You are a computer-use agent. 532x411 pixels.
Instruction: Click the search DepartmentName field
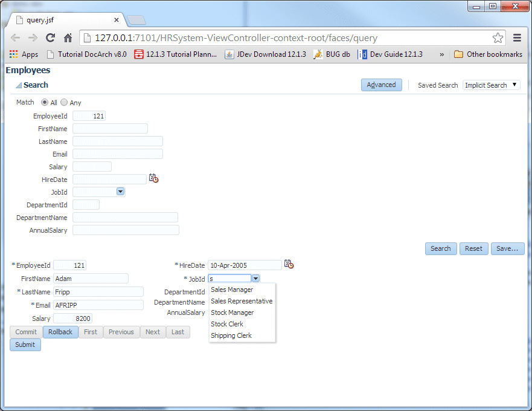(125, 218)
